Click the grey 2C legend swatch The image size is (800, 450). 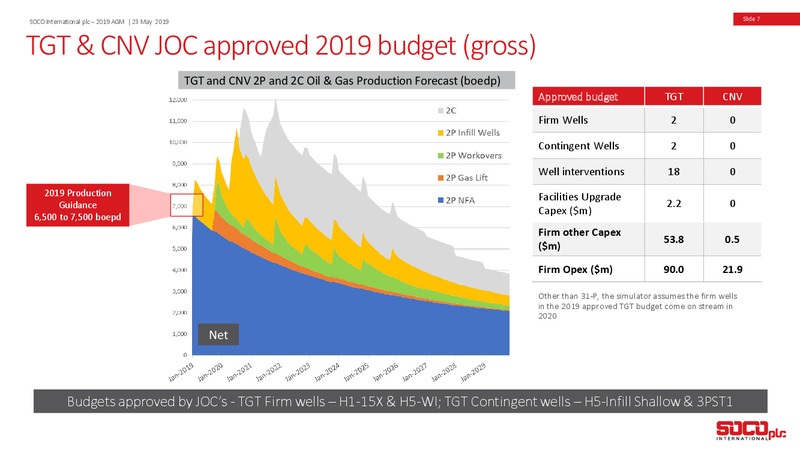tap(440, 111)
